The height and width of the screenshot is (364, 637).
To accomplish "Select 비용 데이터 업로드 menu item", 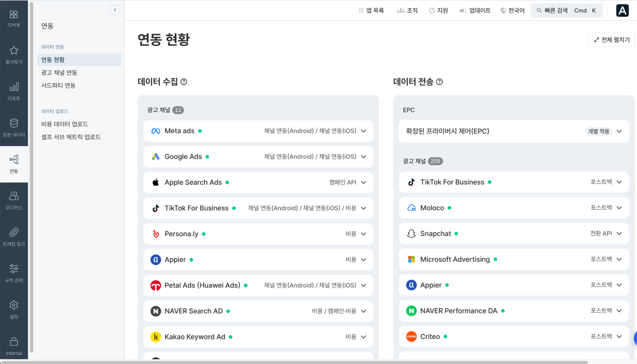I will 65,124.
